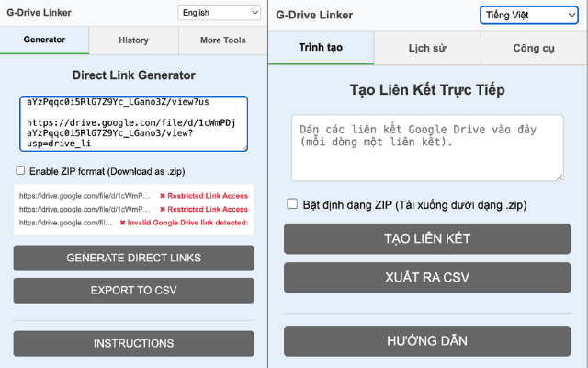588x368 pixels.
Task: Click the English links textarea with Drive URLs
Action: (133, 124)
